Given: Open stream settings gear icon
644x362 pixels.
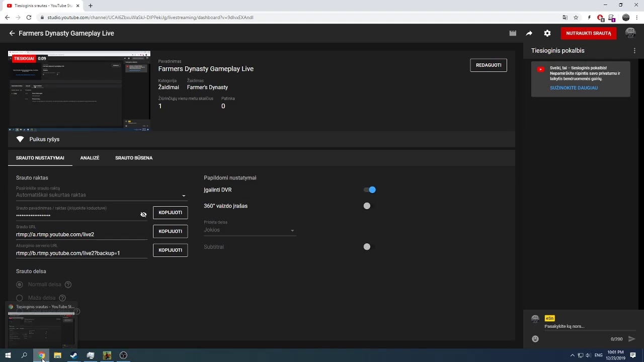Looking at the screenshot, I should click(547, 33).
